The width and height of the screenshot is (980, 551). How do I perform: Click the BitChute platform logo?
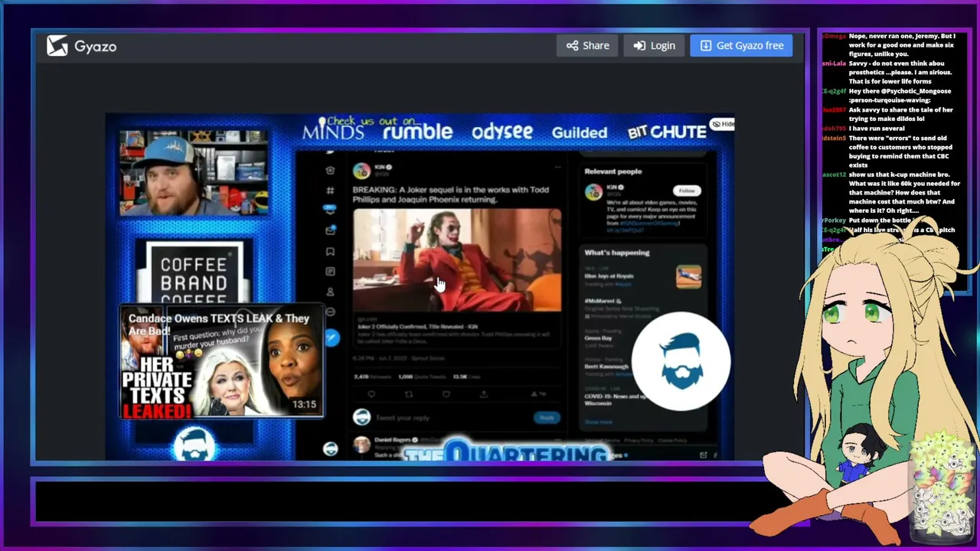pyautogui.click(x=666, y=132)
